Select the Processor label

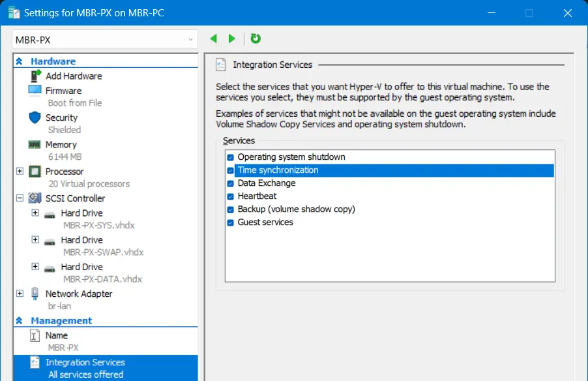[x=65, y=172]
